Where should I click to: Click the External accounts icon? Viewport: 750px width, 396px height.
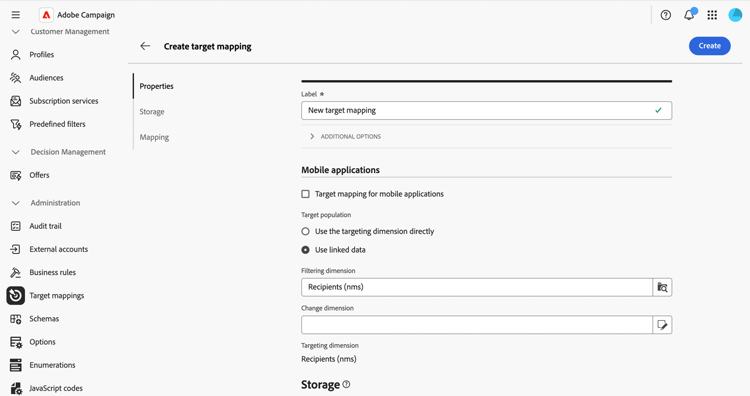pyautogui.click(x=16, y=249)
